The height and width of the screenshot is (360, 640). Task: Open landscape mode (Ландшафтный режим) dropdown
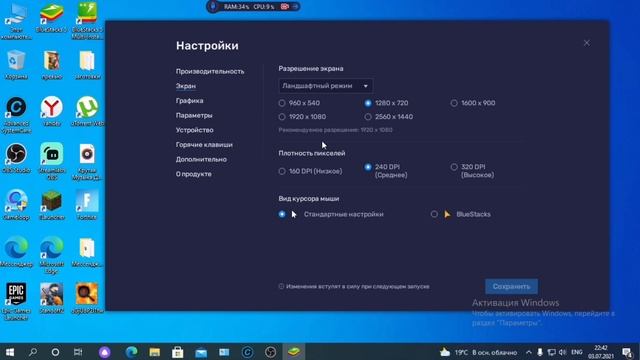[325, 86]
